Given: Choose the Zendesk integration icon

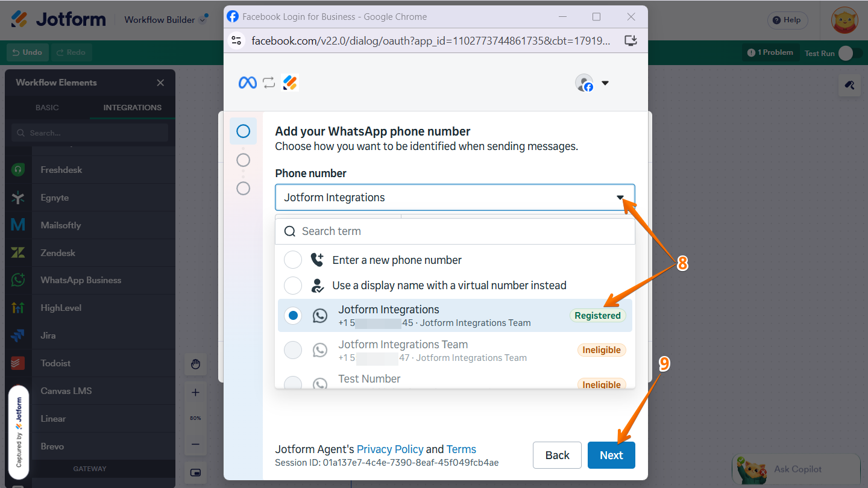Looking at the screenshot, I should (18, 253).
